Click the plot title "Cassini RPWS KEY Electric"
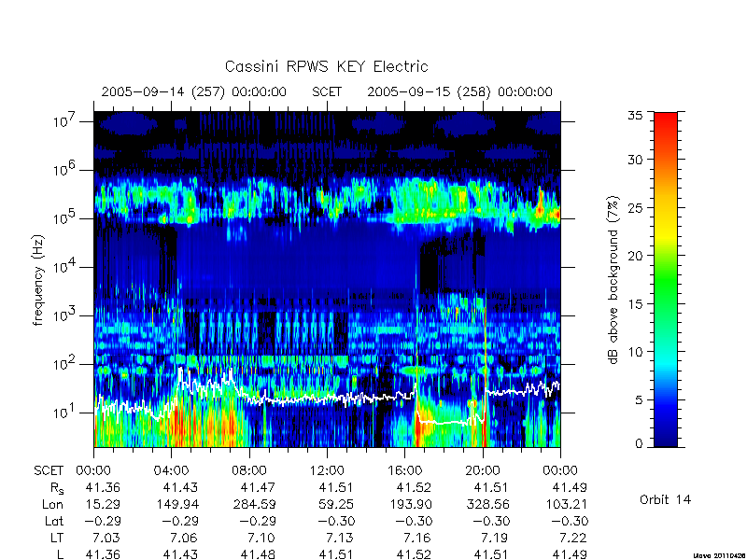 click(x=326, y=66)
